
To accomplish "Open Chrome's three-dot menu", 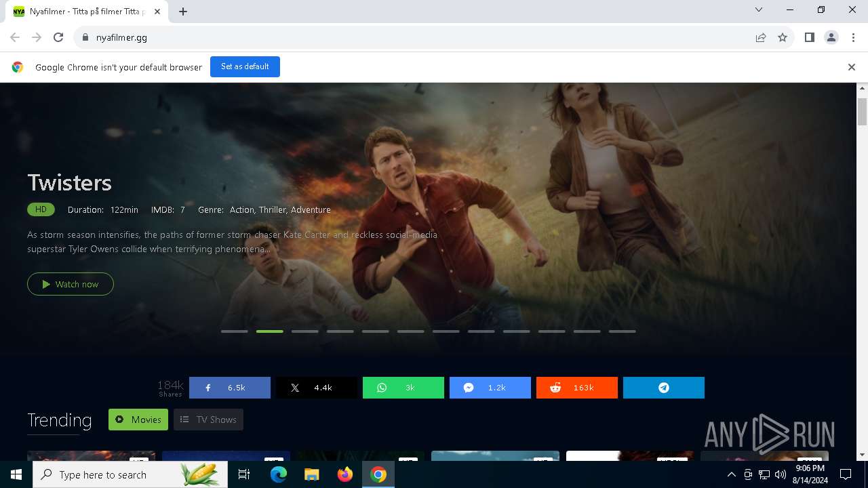I will (853, 37).
